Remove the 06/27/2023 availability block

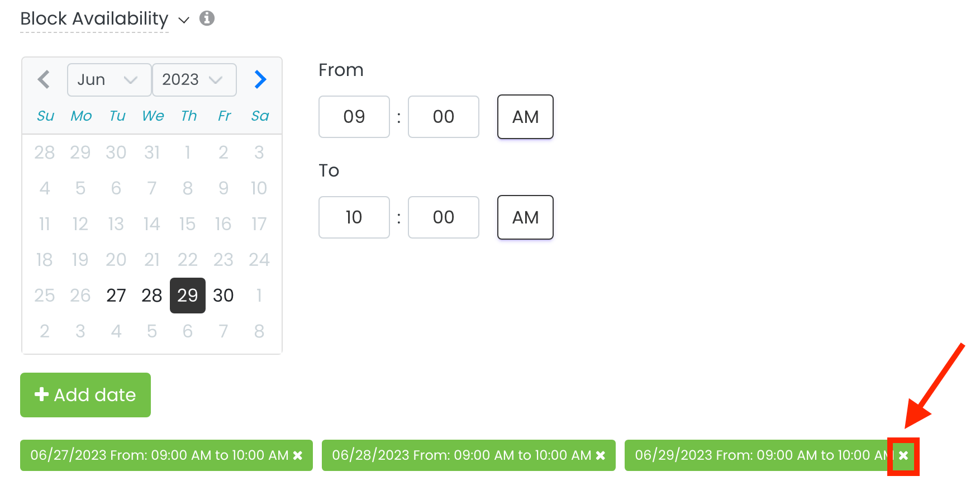(298, 455)
